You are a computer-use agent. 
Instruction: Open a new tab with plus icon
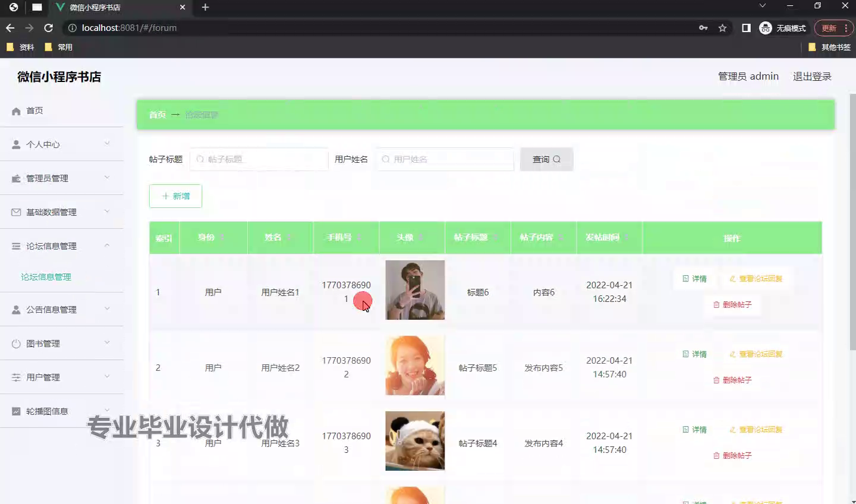(x=205, y=7)
